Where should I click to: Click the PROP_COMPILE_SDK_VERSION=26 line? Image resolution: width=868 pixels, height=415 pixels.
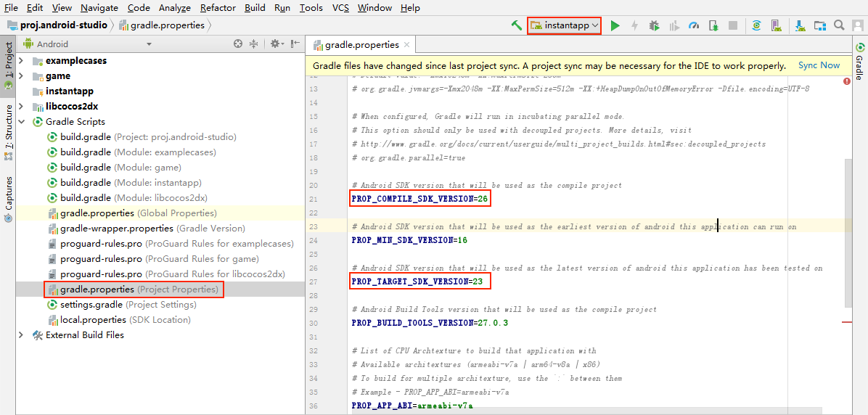(x=421, y=199)
